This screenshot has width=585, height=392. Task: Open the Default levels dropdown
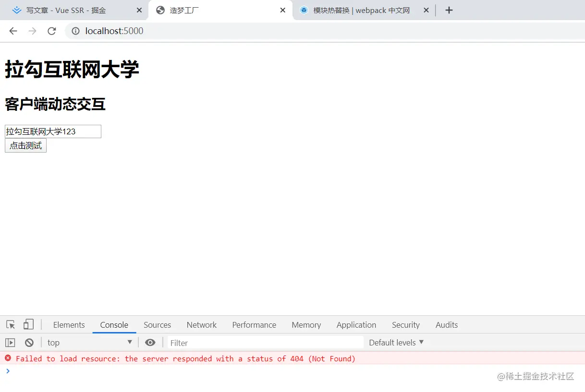(396, 343)
